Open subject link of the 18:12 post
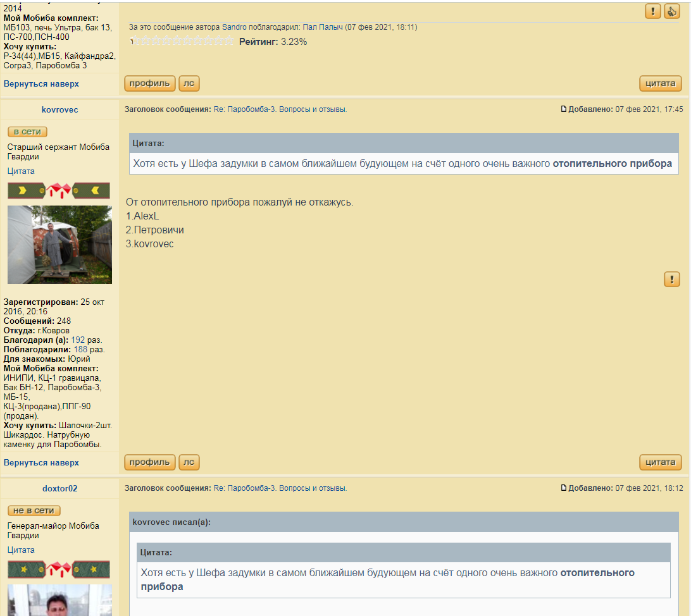691x616 pixels. click(280, 488)
